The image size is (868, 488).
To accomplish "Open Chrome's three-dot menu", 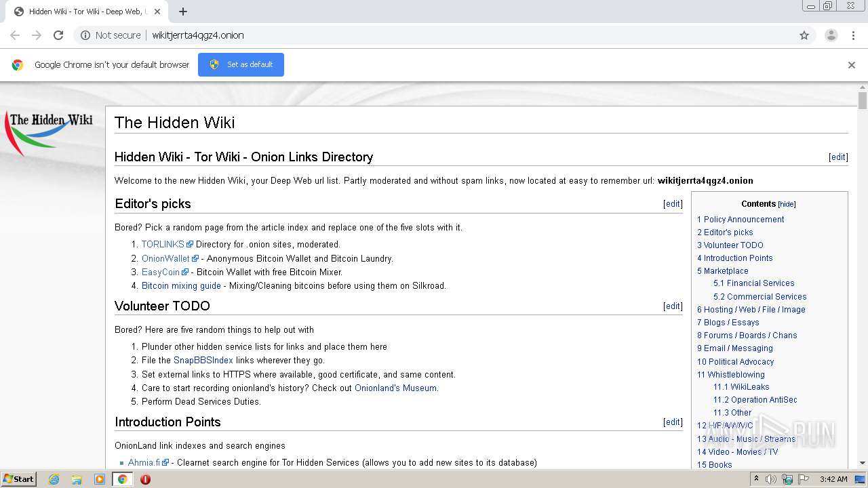I will click(853, 35).
